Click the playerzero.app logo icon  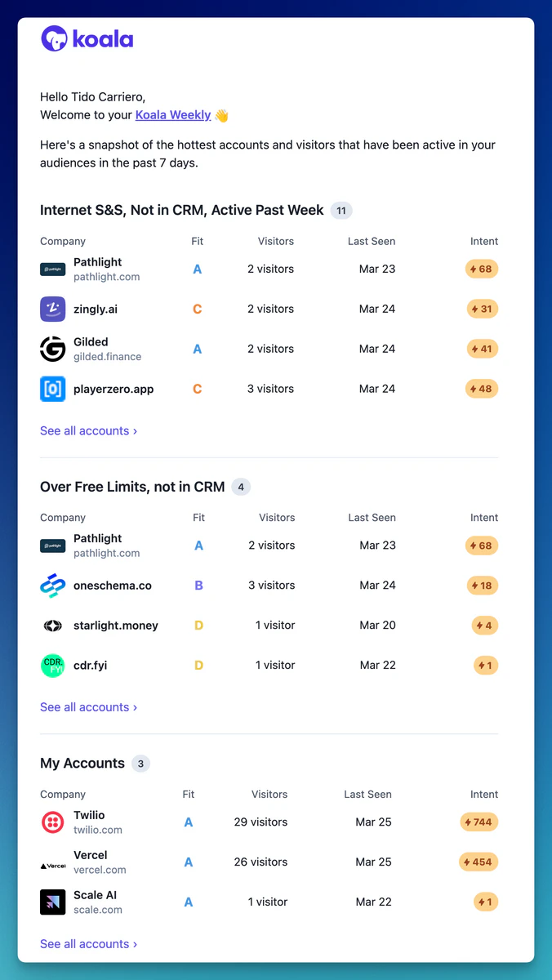pyautogui.click(x=52, y=389)
